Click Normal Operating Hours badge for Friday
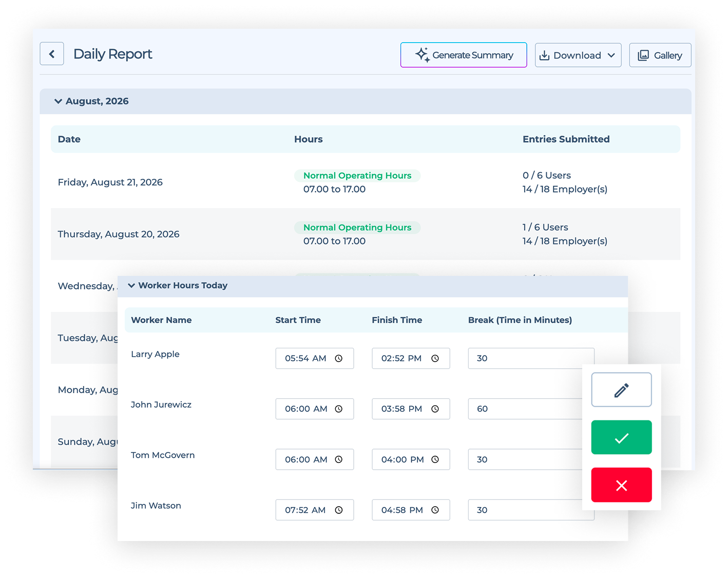Viewport: 728px width, 578px height. coord(357,176)
